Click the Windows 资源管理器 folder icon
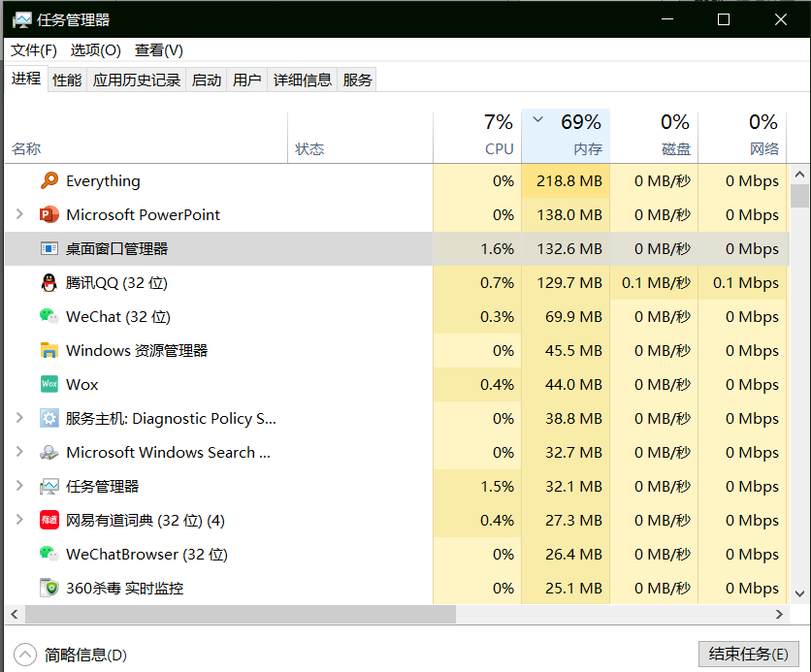 point(49,350)
